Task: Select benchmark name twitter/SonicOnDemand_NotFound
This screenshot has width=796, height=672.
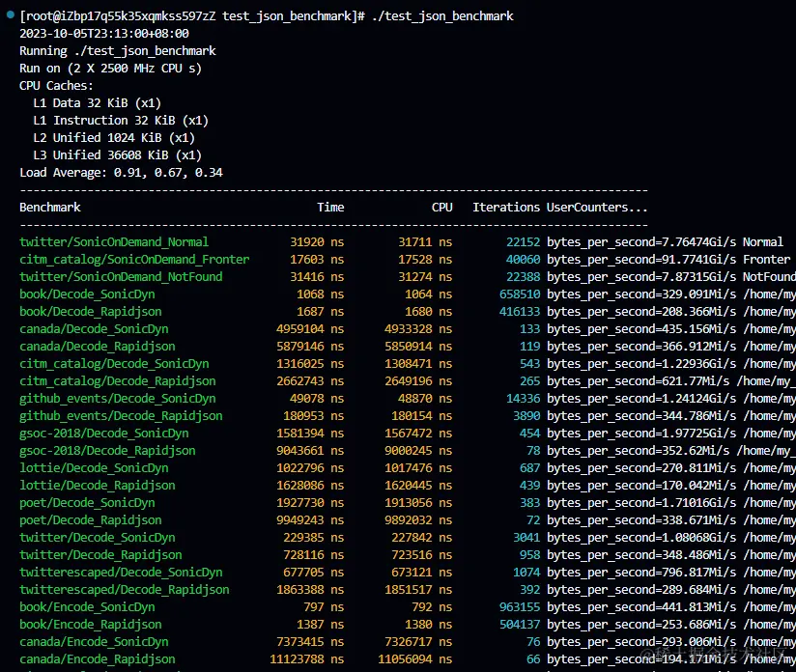Action: pyautogui.click(x=121, y=276)
